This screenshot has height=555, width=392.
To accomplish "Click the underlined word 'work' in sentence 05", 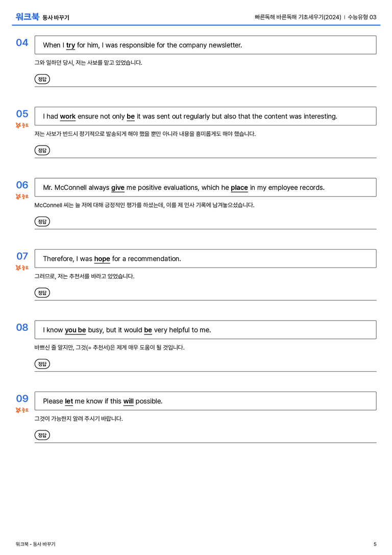I will click(x=67, y=116).
